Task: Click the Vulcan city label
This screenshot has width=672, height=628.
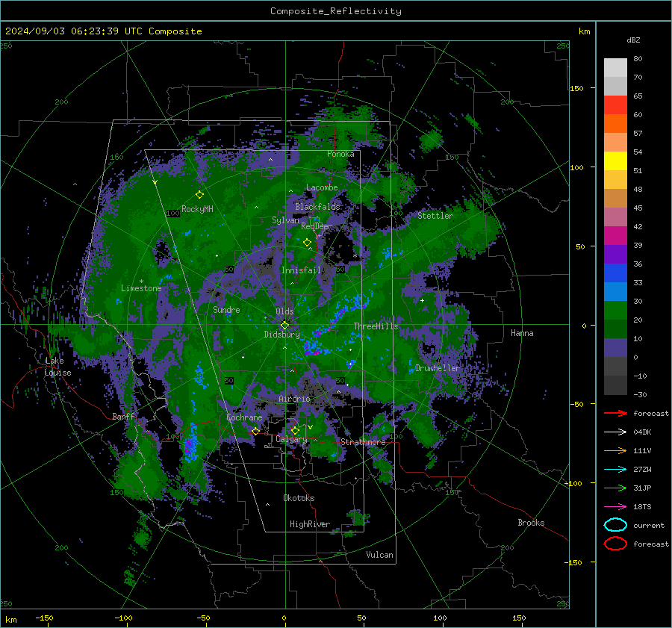Action: pyautogui.click(x=380, y=555)
